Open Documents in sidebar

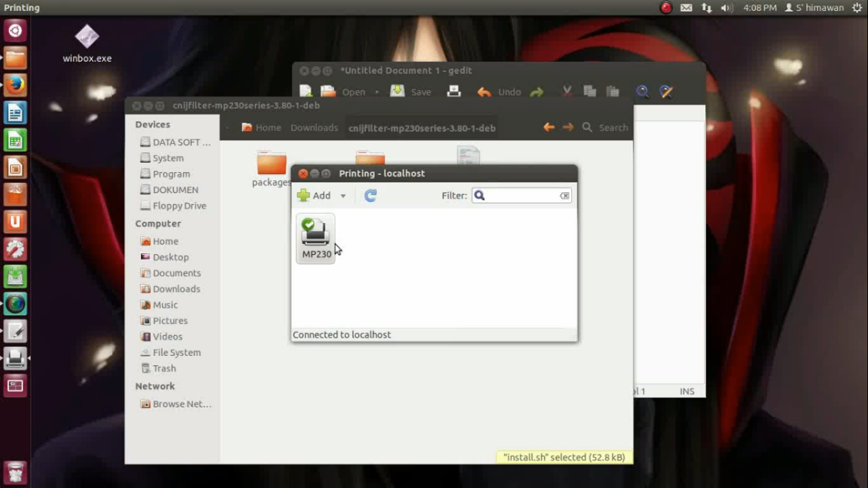pos(171,273)
